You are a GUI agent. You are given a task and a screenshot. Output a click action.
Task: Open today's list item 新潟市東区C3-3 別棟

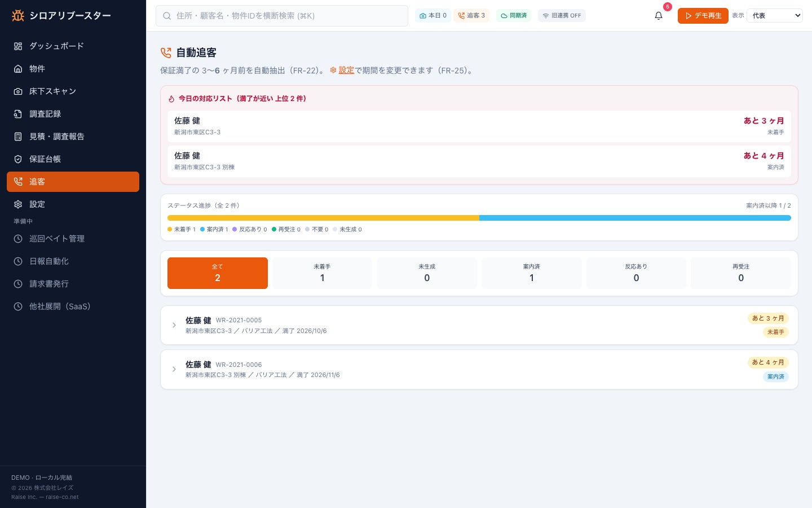[x=479, y=161]
